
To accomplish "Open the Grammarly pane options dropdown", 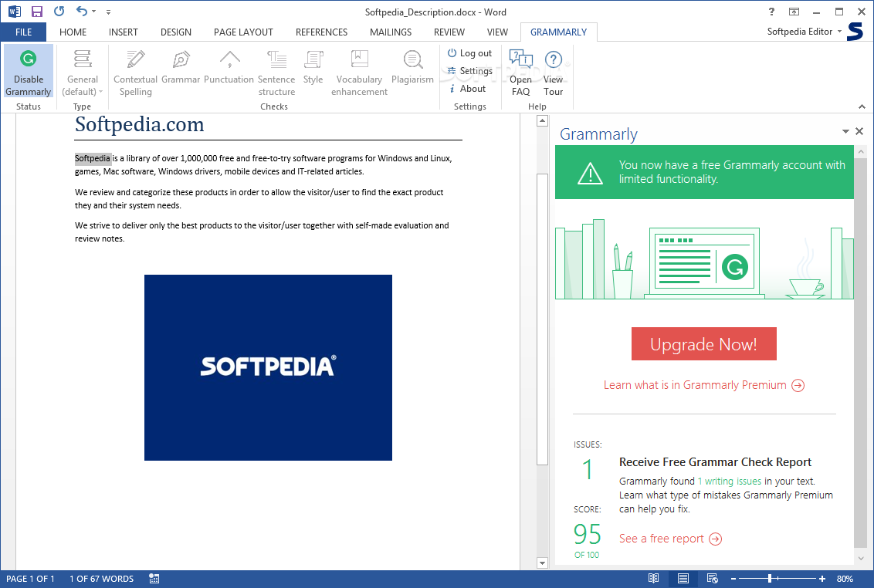I will (x=845, y=131).
